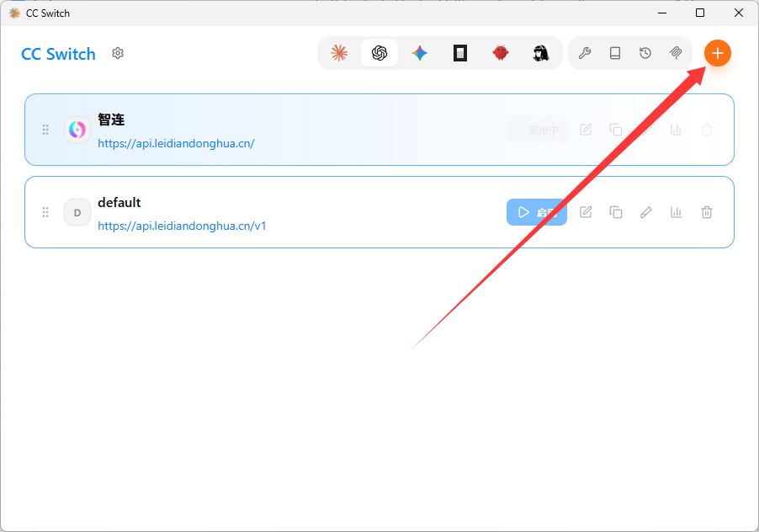Add a new provider with orange plus

(x=718, y=53)
